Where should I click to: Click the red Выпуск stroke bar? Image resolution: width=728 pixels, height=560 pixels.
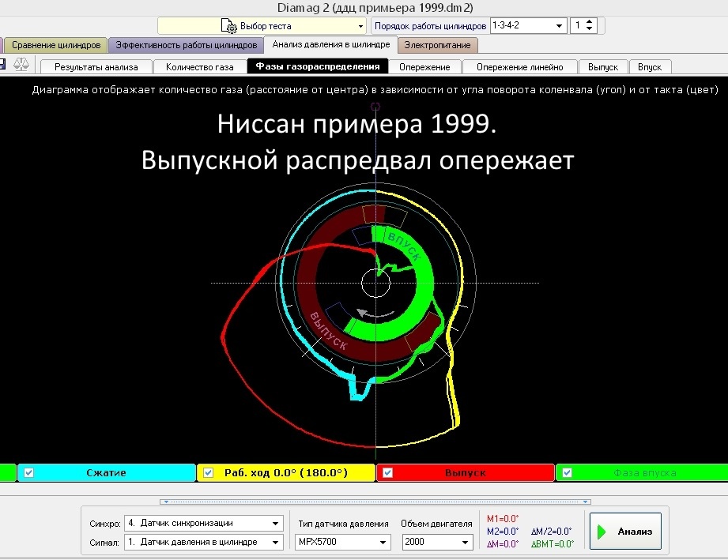[466, 473]
